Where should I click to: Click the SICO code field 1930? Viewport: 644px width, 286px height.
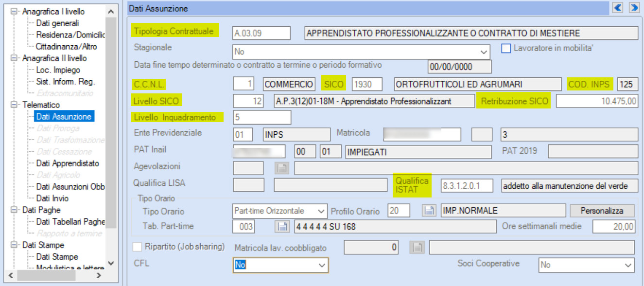(x=367, y=84)
